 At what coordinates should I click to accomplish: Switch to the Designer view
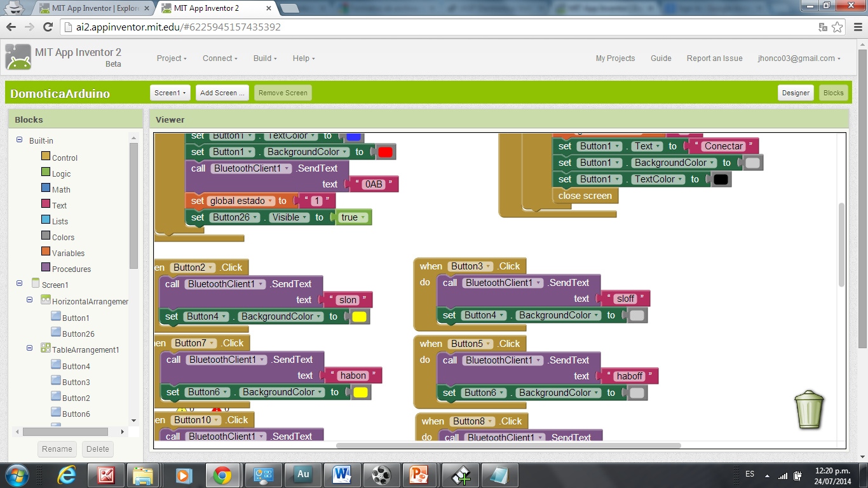(x=796, y=93)
